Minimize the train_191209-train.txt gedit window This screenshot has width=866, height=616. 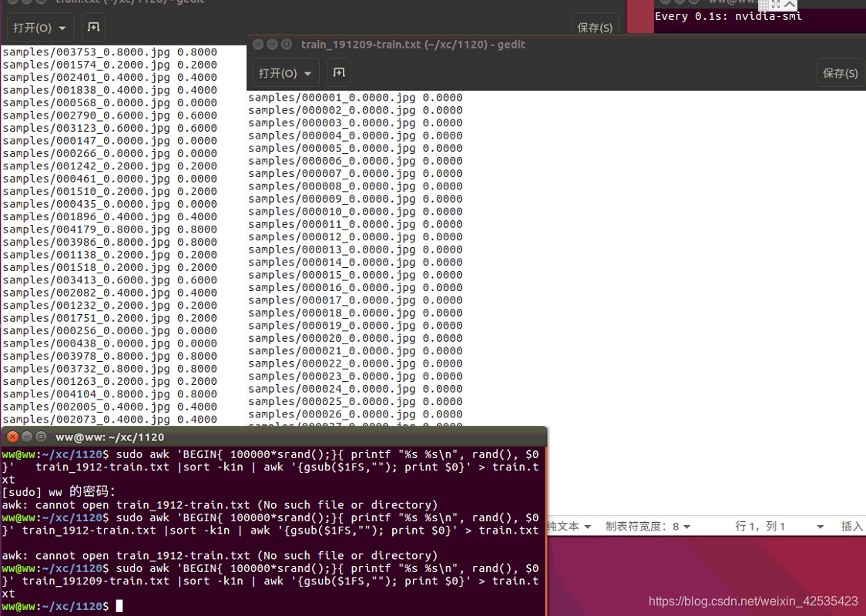(x=272, y=44)
